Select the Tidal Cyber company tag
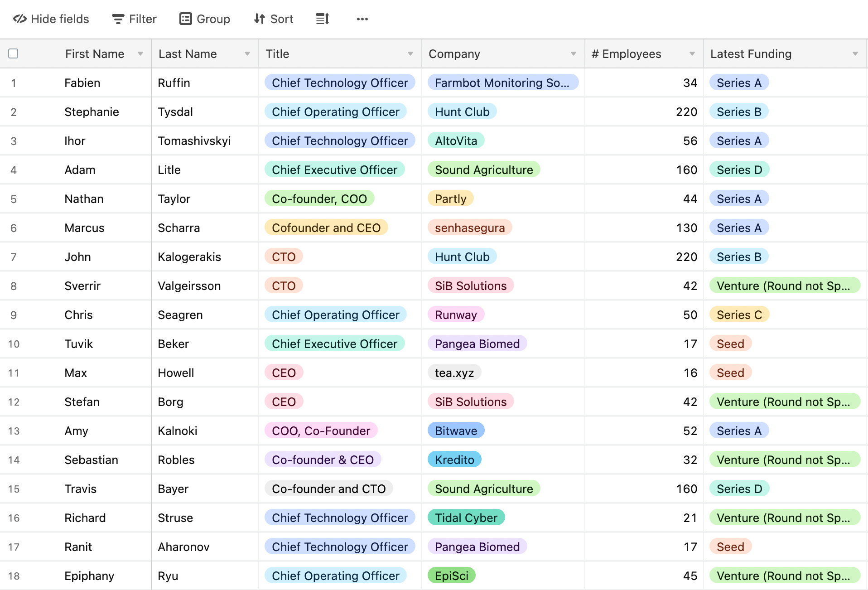868x590 pixels. (466, 518)
